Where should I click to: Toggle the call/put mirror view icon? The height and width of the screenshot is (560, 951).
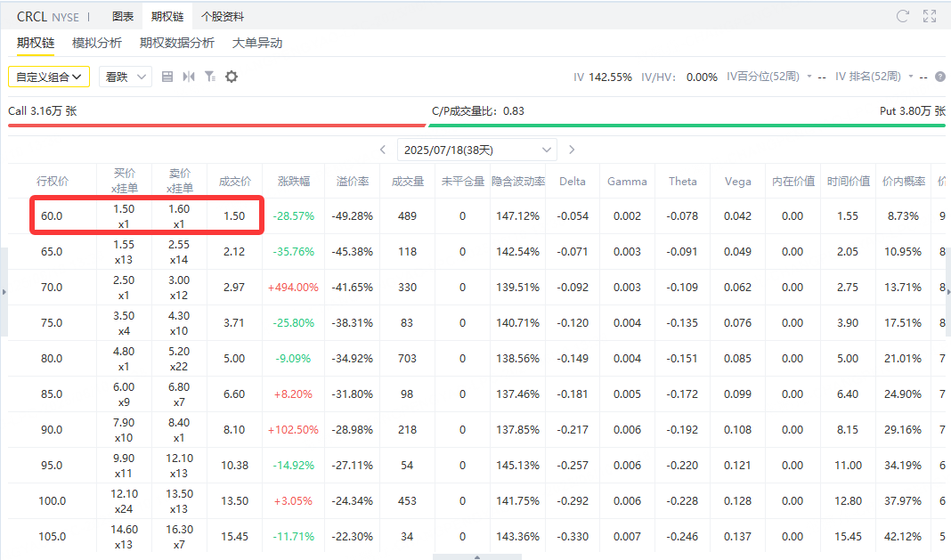pos(189,77)
